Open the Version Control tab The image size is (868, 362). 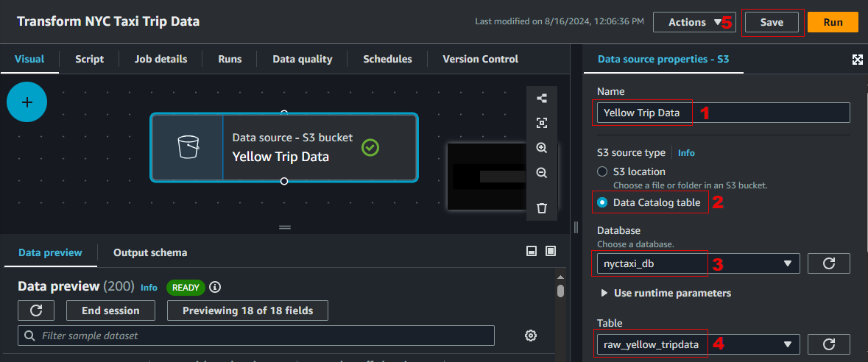point(481,59)
